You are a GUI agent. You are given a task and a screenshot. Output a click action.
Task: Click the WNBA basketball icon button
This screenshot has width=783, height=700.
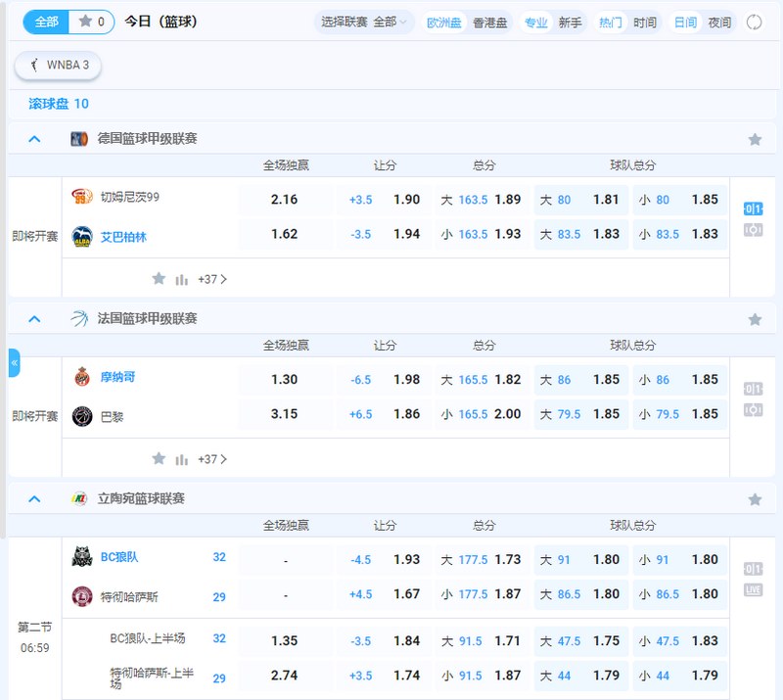56,67
